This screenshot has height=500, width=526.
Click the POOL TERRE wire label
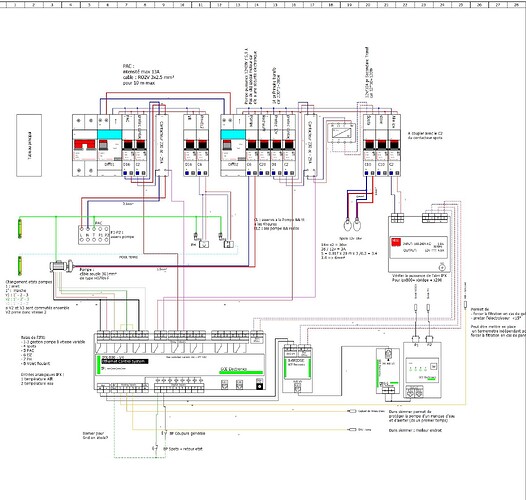point(128,257)
